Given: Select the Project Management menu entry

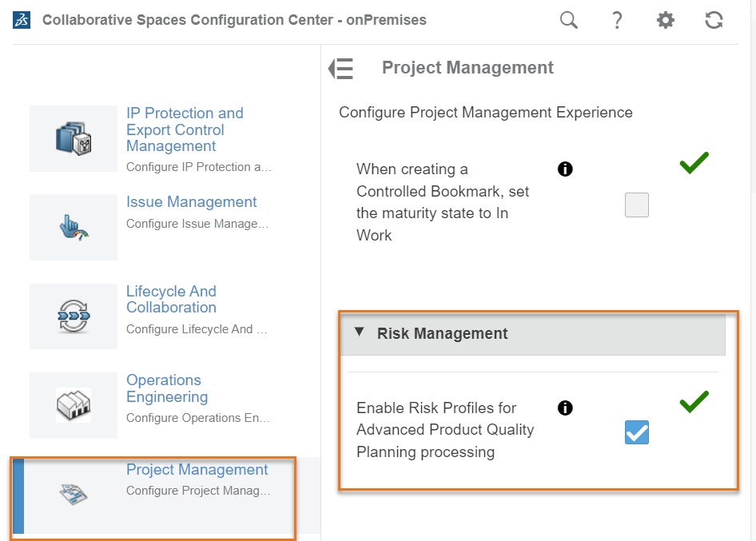Looking at the screenshot, I should [x=197, y=470].
